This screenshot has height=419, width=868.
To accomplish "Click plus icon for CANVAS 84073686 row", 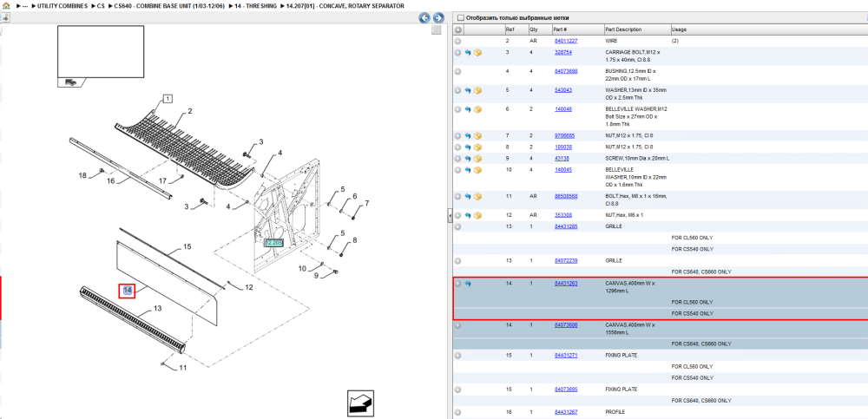I will (x=457, y=325).
